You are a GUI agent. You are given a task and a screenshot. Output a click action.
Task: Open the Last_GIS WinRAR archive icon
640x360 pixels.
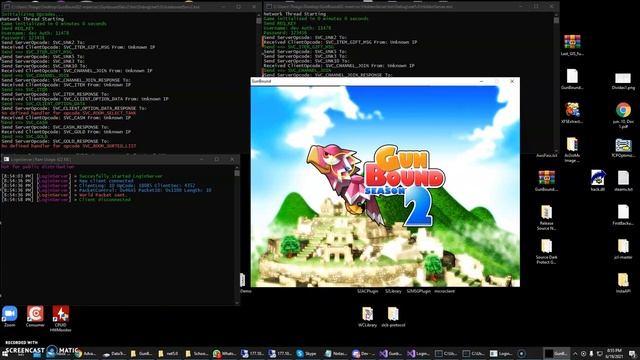(x=572, y=45)
